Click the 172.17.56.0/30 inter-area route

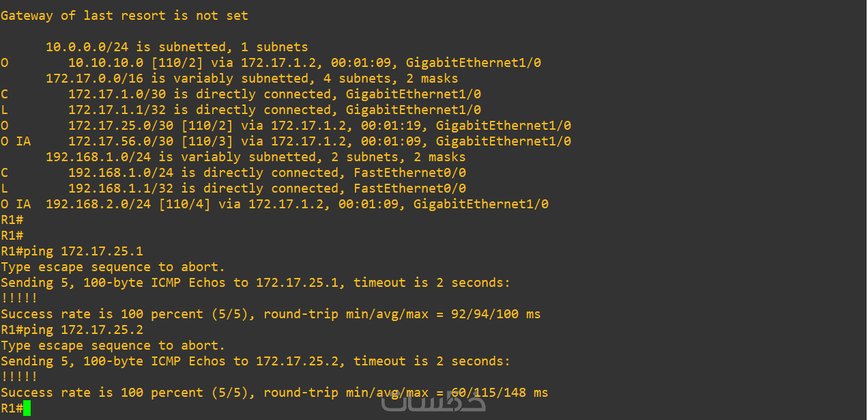click(319, 141)
